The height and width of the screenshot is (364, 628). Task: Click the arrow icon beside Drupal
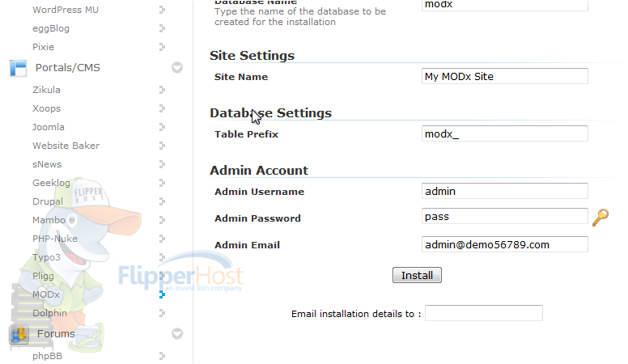162,201
